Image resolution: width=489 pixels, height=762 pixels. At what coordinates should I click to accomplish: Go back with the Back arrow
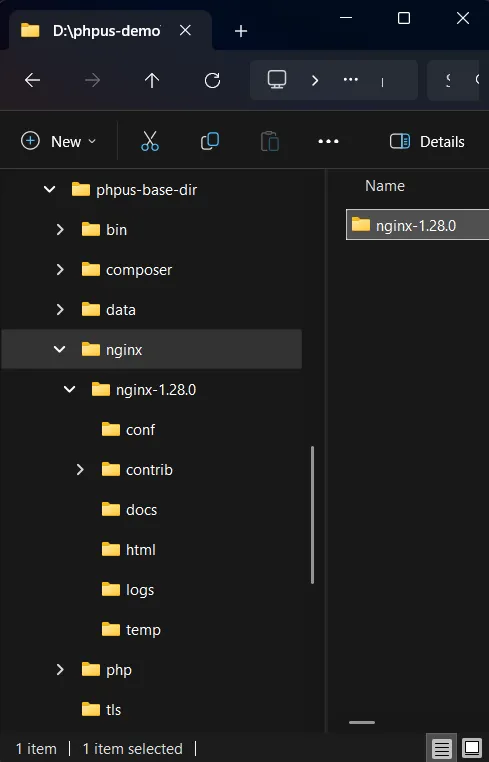point(33,80)
